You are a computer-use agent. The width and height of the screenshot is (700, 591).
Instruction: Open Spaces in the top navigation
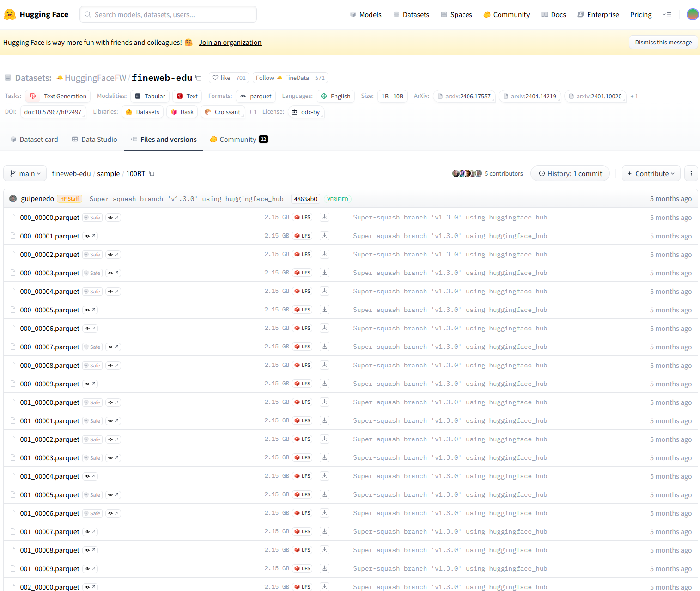(457, 14)
